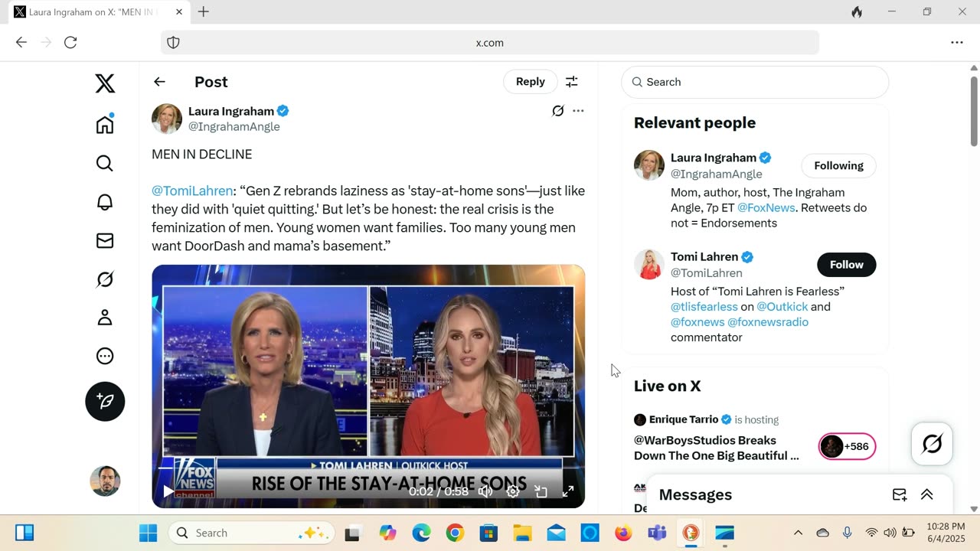Open Google Chrome from taskbar
This screenshot has height=551, width=980.
(x=455, y=533)
